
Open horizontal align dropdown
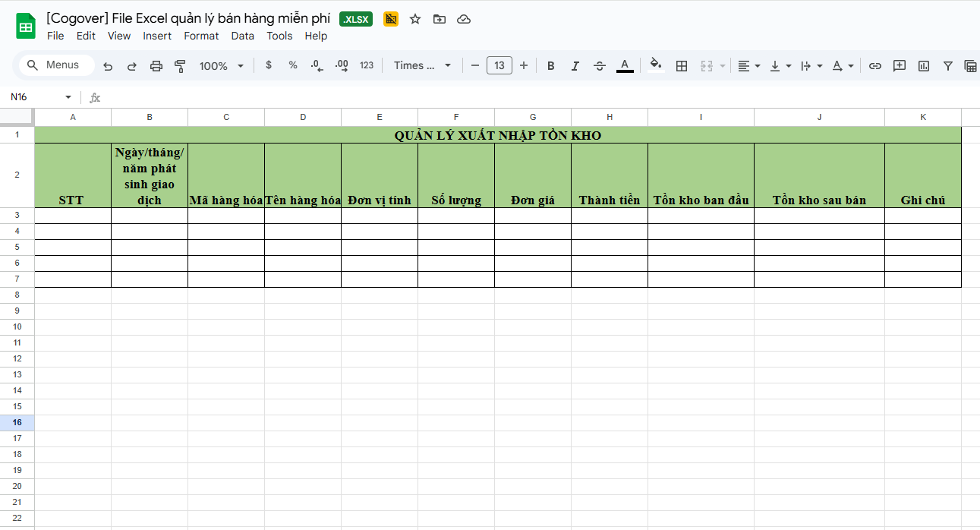click(x=748, y=66)
